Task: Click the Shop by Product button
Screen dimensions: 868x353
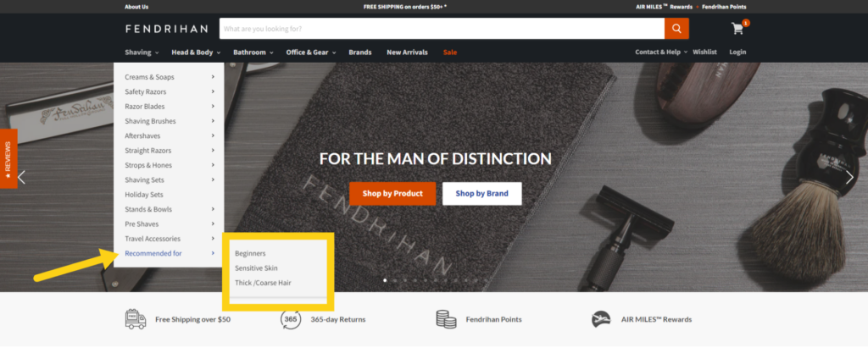Action: 392,193
